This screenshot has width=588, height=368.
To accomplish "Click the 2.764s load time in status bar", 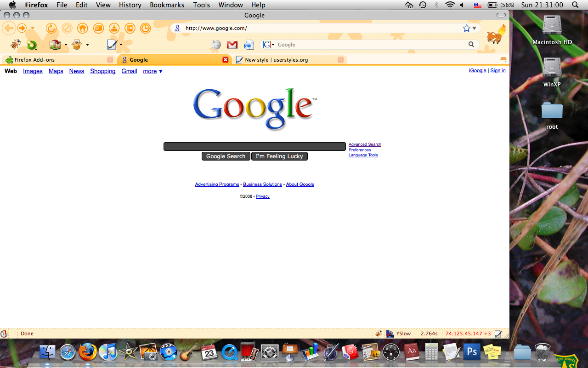I will 429,333.
